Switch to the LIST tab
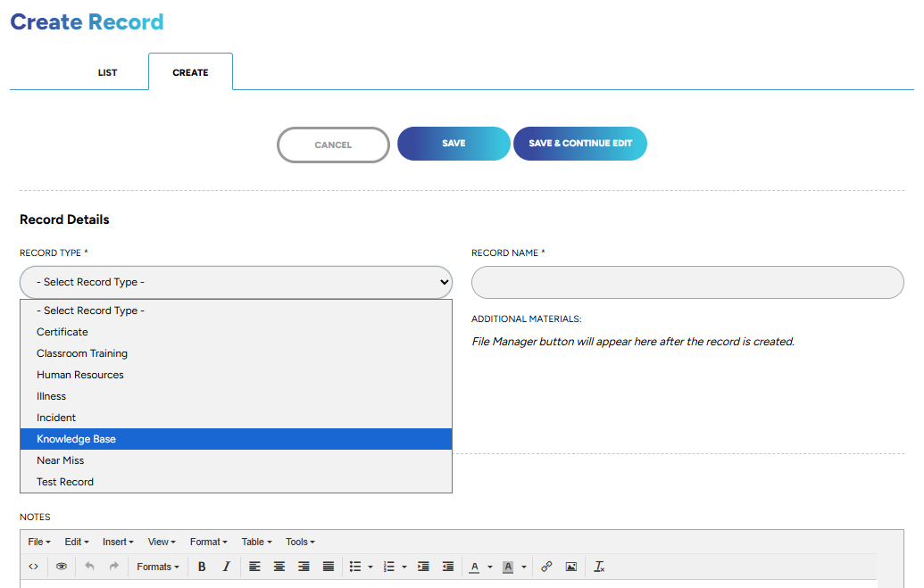This screenshot has height=588, width=924. tap(107, 72)
